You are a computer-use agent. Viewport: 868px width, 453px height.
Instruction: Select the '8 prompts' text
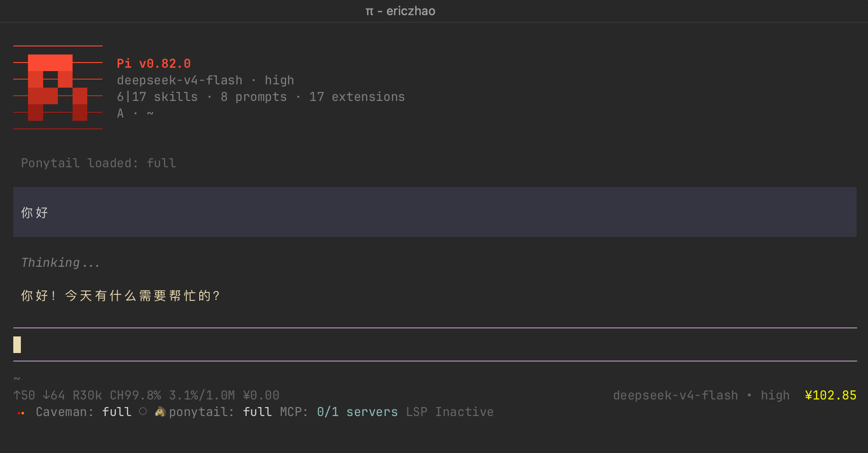[254, 97]
